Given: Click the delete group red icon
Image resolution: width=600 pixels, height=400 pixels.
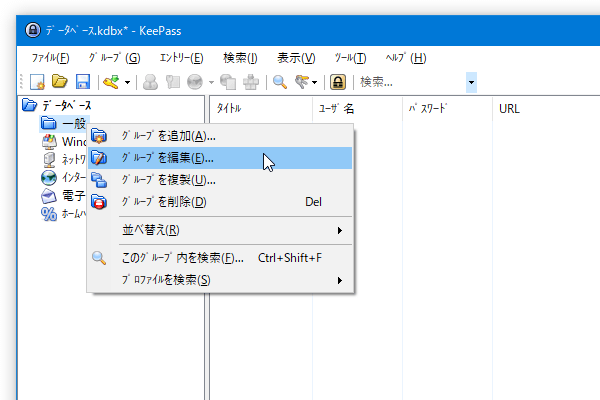Looking at the screenshot, I should pos(99,202).
